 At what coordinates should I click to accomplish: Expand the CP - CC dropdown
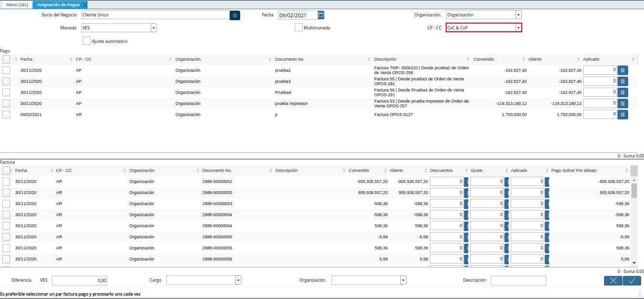tap(518, 28)
